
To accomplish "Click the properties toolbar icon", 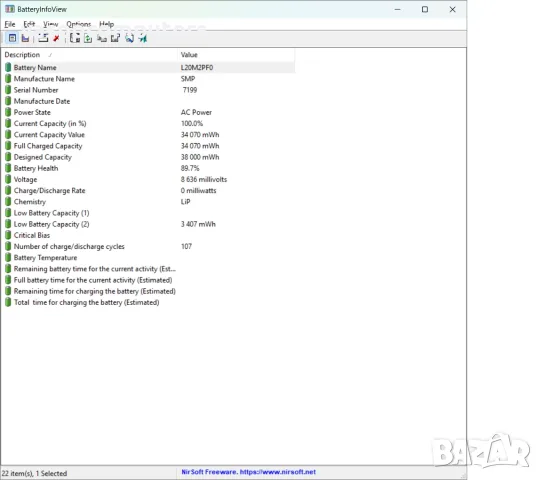I will point(115,38).
